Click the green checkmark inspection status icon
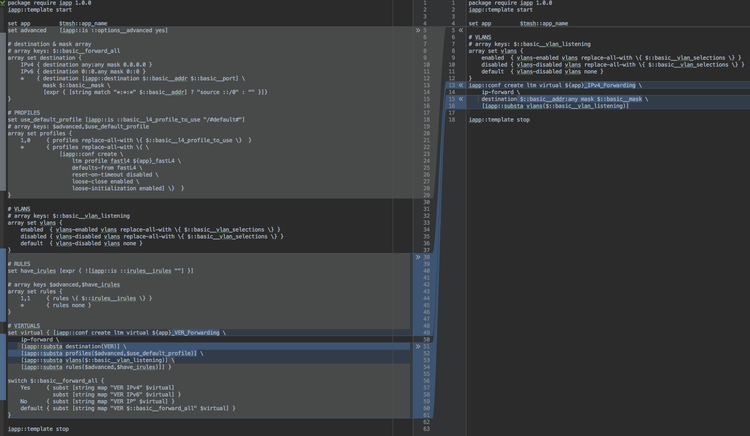The image size is (750, 436). (x=3, y=3)
